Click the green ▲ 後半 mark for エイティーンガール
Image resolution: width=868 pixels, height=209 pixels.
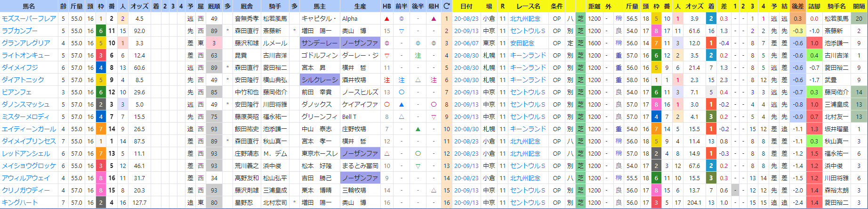[x=418, y=129]
